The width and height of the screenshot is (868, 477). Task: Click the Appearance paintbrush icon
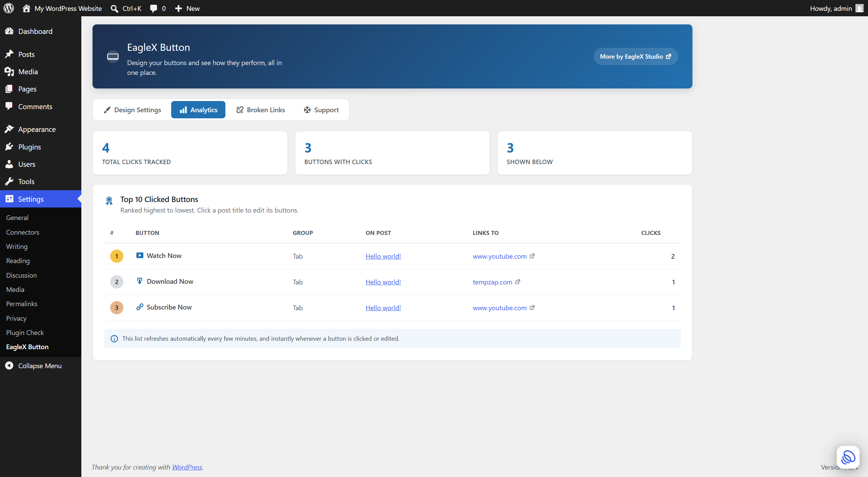[x=9, y=129]
